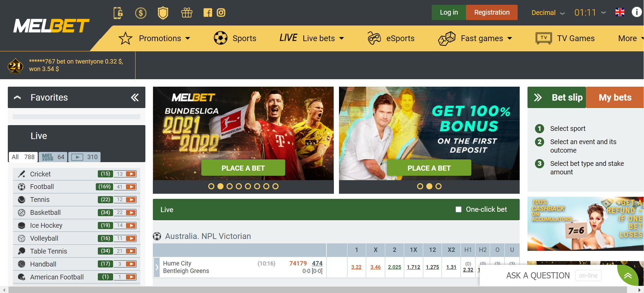Click the gift bonus icon
644x293 pixels.
(187, 13)
